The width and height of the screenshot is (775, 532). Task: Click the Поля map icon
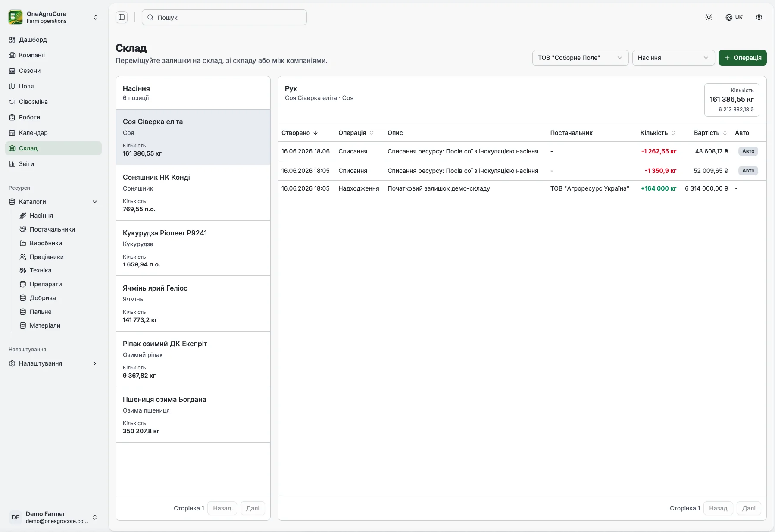[12, 86]
